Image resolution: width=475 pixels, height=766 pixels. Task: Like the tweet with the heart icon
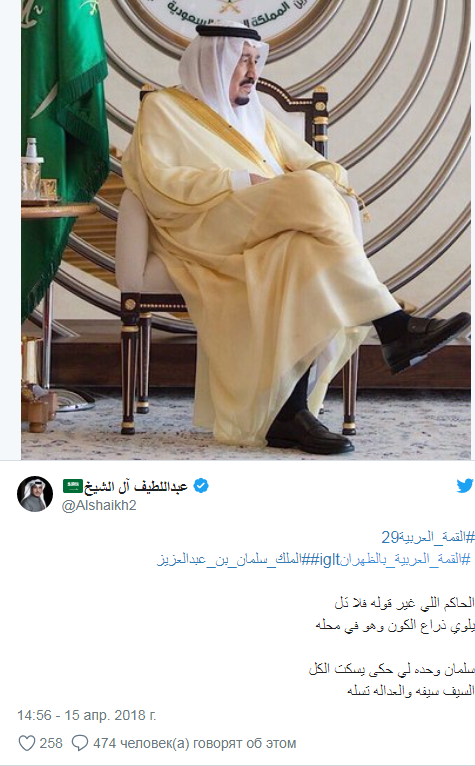click(x=26, y=743)
